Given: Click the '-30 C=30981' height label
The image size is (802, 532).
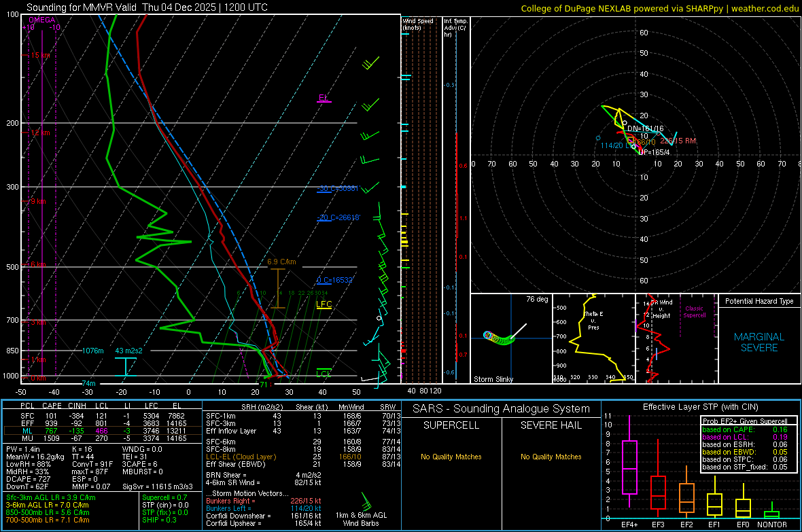Looking at the screenshot, I should pos(338,189).
